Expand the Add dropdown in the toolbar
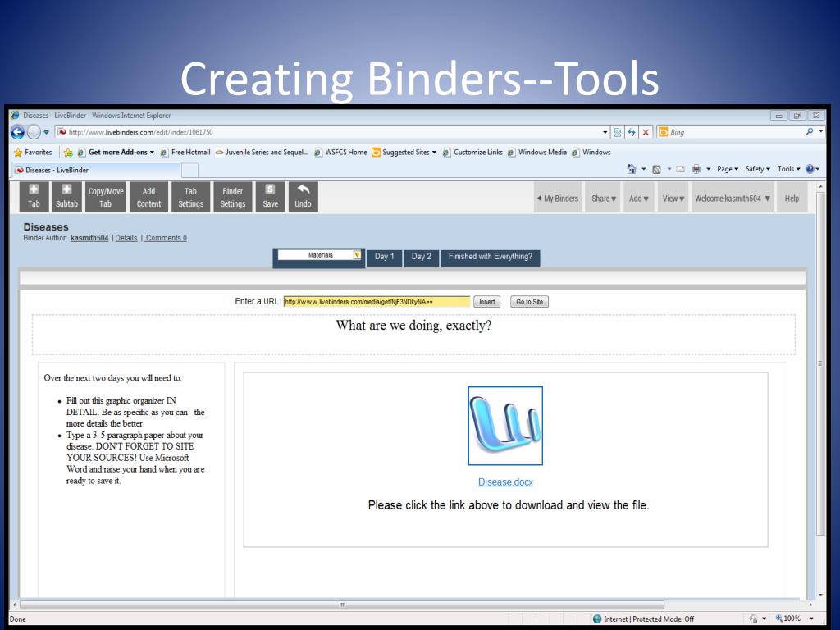This screenshot has width=840, height=630. (x=637, y=198)
